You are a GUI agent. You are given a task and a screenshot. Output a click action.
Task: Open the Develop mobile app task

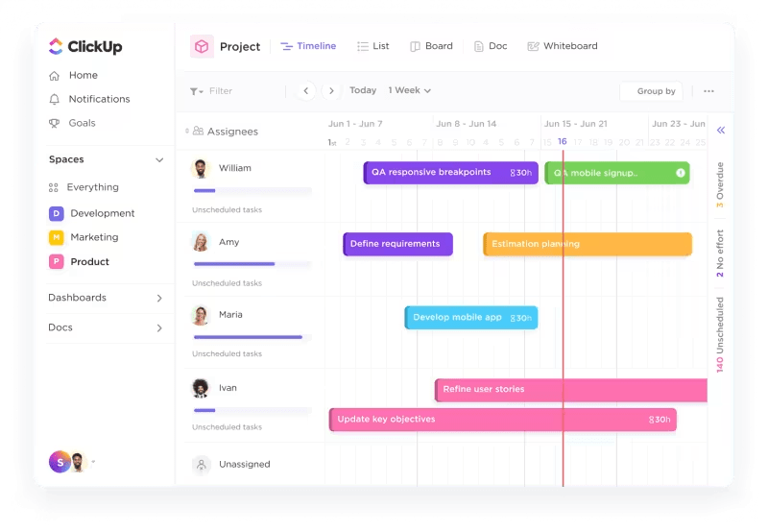click(x=471, y=318)
